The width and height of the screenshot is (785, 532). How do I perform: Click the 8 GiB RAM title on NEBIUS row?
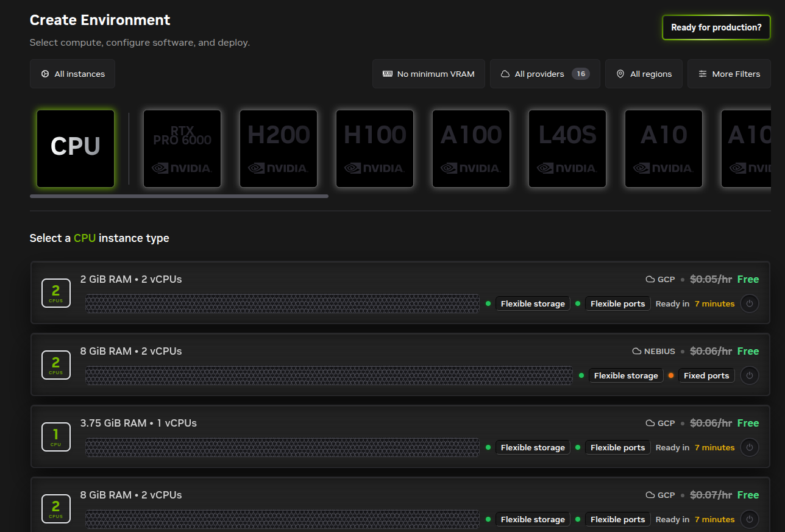tap(131, 351)
